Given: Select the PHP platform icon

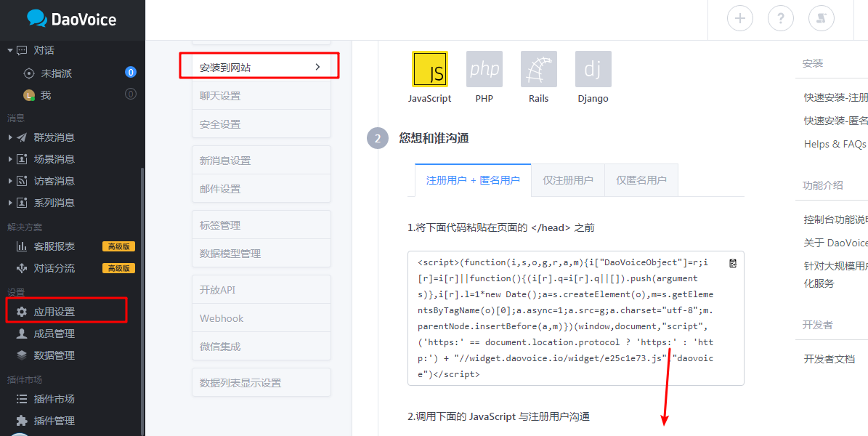Looking at the screenshot, I should 484,69.
